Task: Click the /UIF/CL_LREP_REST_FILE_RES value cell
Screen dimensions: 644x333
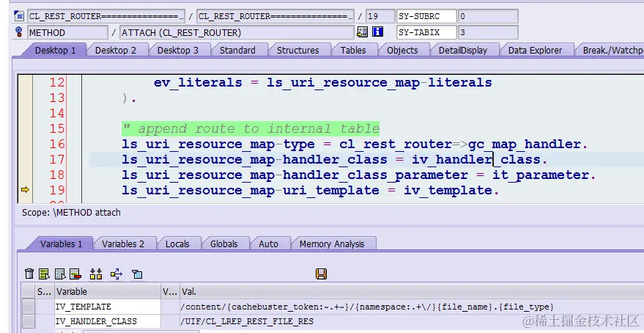Action: 412,321
